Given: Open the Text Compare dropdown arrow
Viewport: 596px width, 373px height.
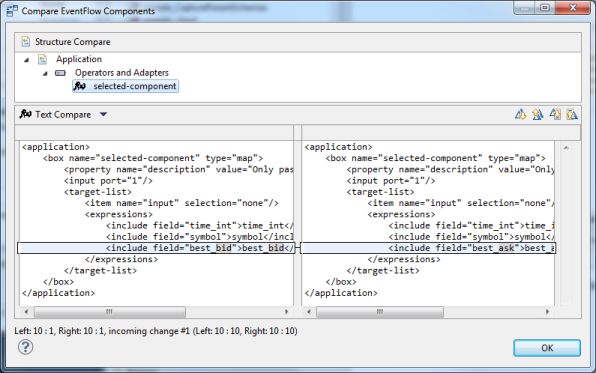Looking at the screenshot, I should 103,114.
